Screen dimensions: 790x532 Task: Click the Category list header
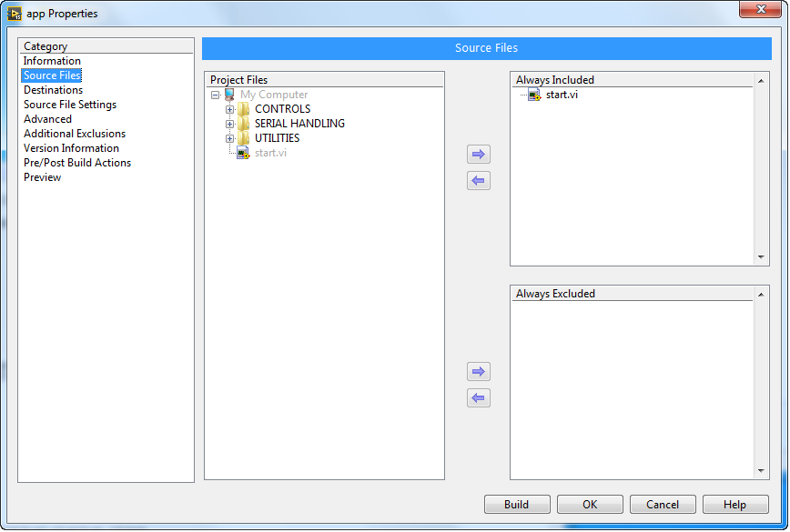coord(106,46)
